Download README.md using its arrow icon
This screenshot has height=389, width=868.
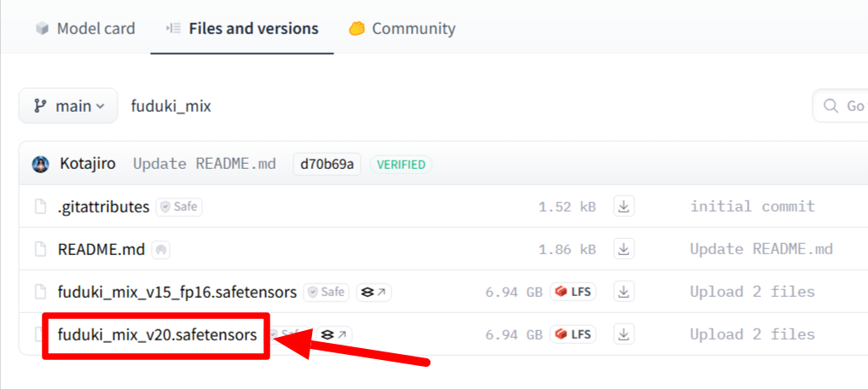[624, 249]
